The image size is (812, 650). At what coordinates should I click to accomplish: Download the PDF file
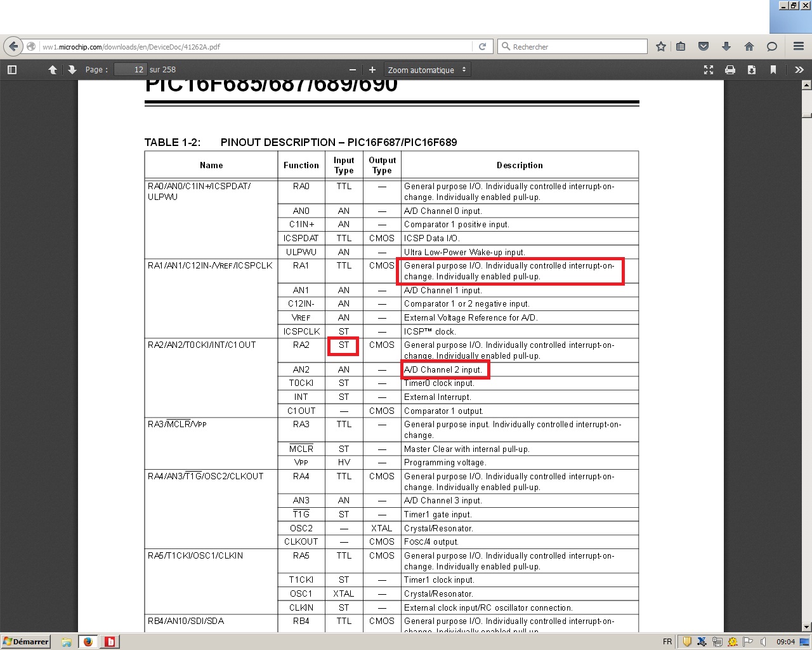click(x=752, y=70)
